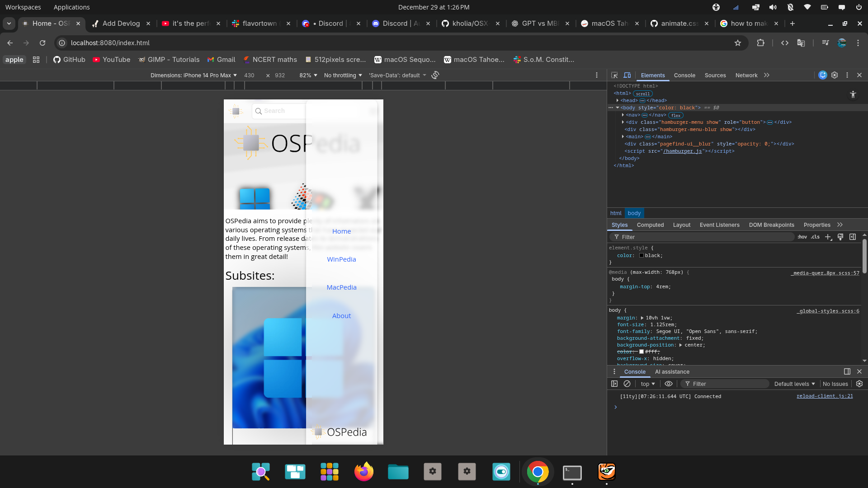Click the inspect element picker icon
Viewport: 868px width, 488px height.
pos(614,75)
